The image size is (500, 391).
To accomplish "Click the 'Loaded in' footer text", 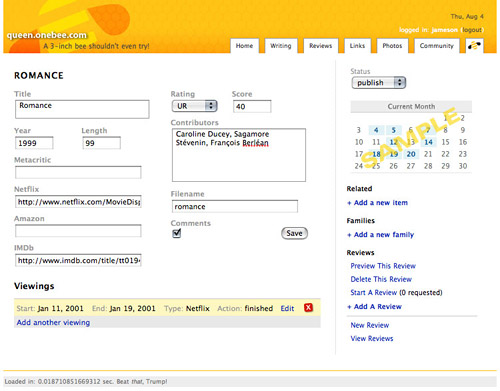I will (x=86, y=382).
